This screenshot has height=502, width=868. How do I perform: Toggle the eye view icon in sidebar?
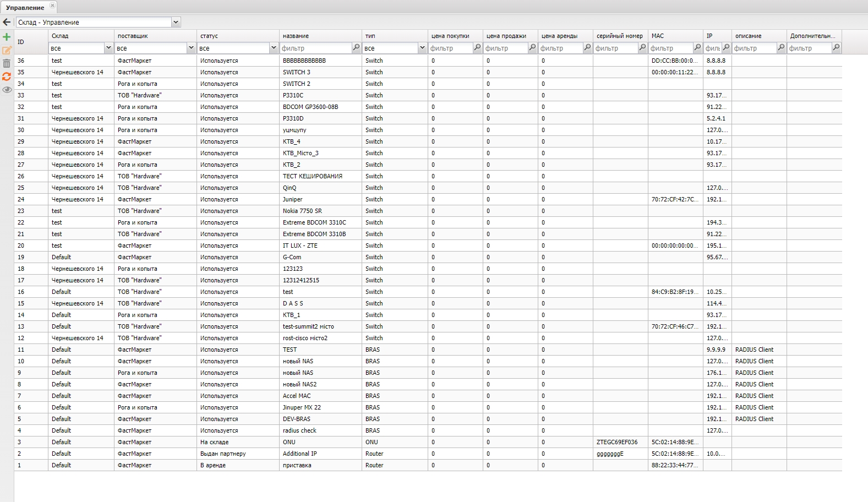(7, 90)
